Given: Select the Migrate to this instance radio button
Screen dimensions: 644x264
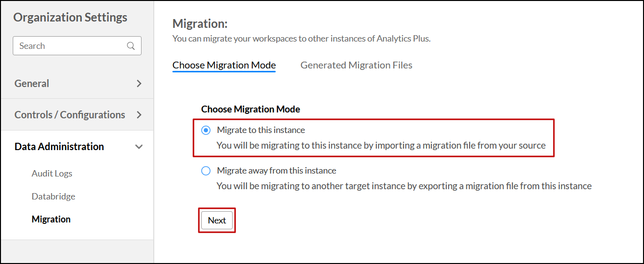Looking at the screenshot, I should [206, 130].
